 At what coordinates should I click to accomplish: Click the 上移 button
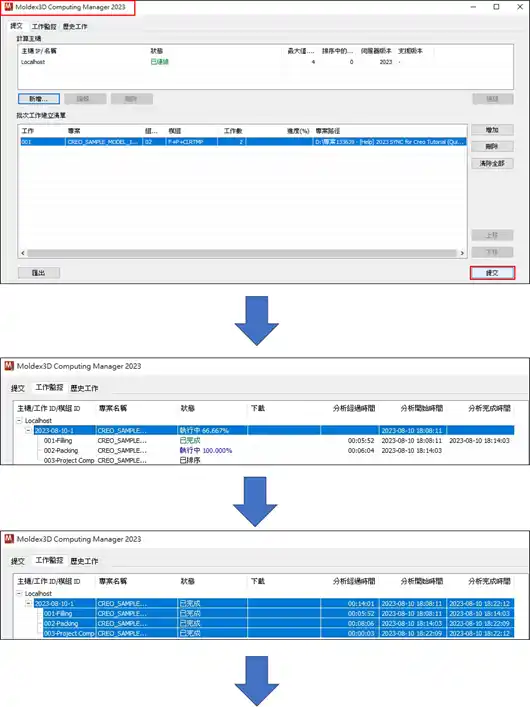coord(492,235)
